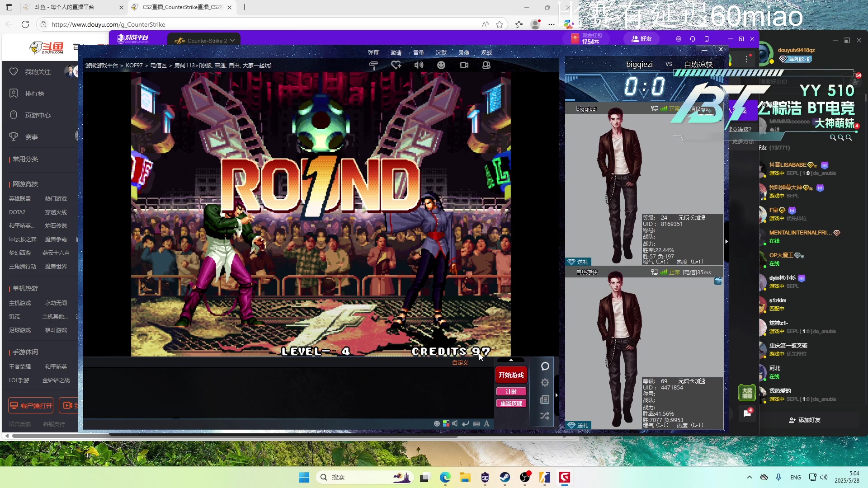The image size is (868, 488).
Task: Click the favorites star in Edge address bar
Action: 500,24
